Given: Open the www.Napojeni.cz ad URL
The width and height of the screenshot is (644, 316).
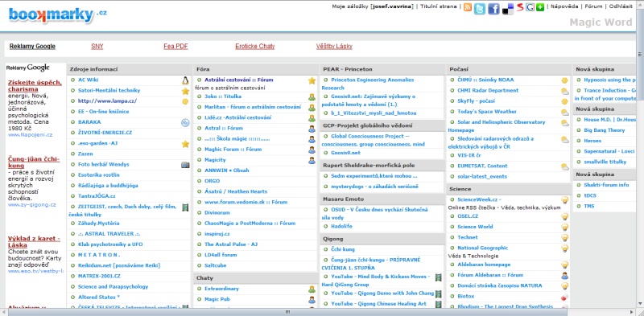Looking at the screenshot, I should coord(30,134).
